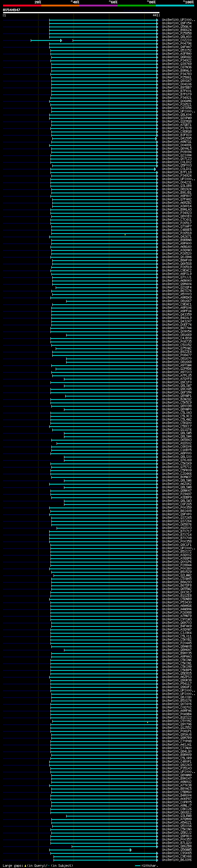Screen dimensions: 197x868
Task: Select hit UniRef100_Q41595
Action: click(x=177, y=138)
